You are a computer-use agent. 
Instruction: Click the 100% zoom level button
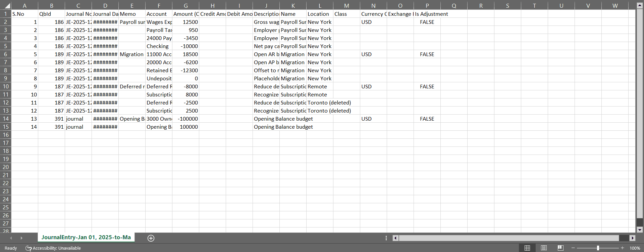point(635,248)
